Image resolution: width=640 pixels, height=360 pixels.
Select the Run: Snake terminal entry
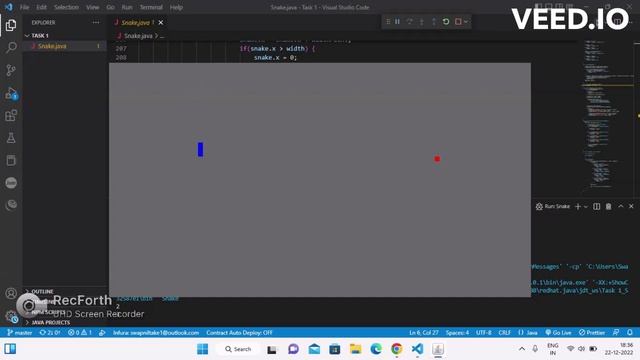(553, 207)
